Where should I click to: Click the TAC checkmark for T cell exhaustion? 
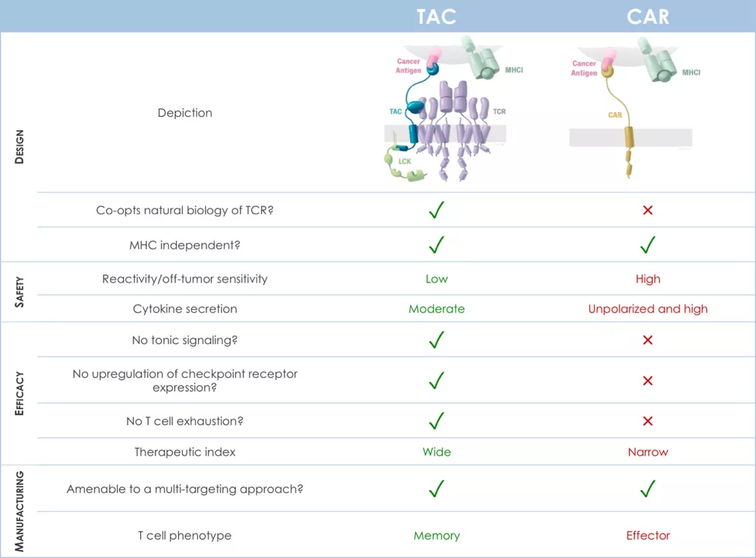pyautogui.click(x=437, y=421)
